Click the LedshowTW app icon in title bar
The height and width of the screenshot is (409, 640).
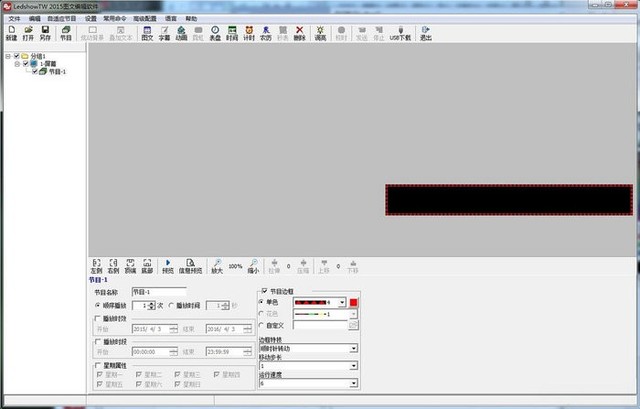pos(7,6)
